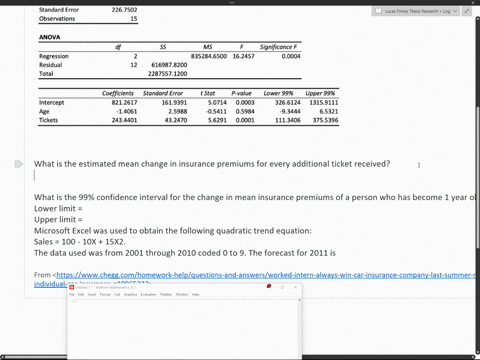Click the new cell plus marker in the Mathematica notebook
Screen dimensions: 480x360
click(74, 301)
